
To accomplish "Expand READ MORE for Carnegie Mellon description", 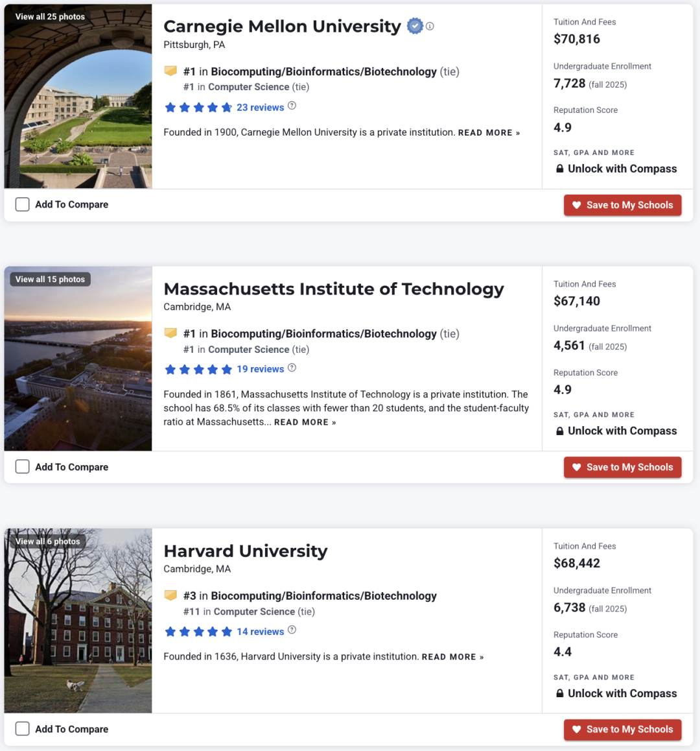I will [489, 133].
